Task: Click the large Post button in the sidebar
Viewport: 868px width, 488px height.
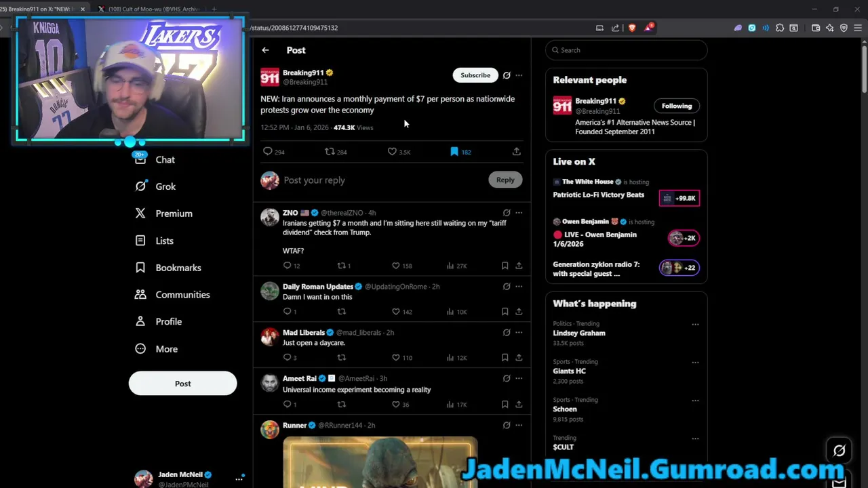Action: [182, 384]
